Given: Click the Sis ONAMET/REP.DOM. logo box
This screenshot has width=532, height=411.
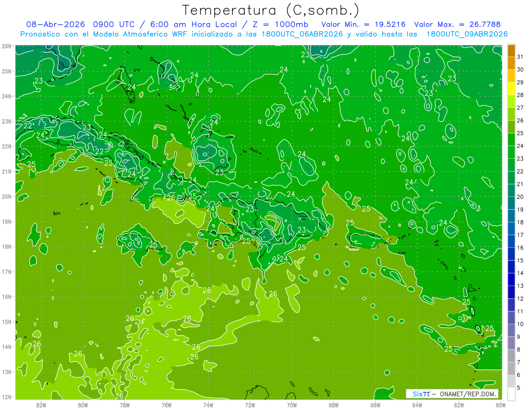Looking at the screenshot, I should (452, 394).
